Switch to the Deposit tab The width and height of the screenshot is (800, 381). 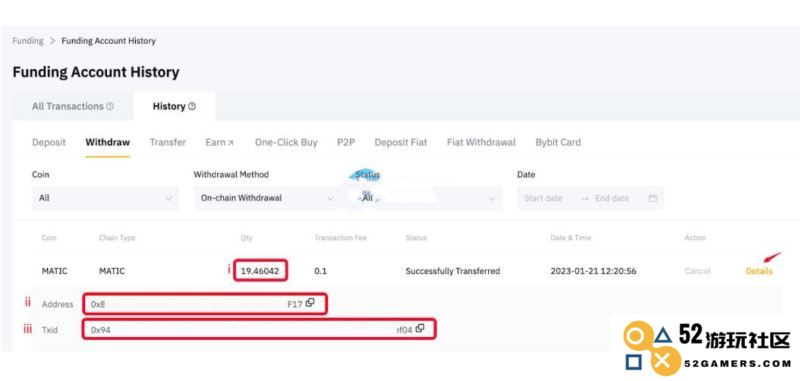(x=49, y=142)
